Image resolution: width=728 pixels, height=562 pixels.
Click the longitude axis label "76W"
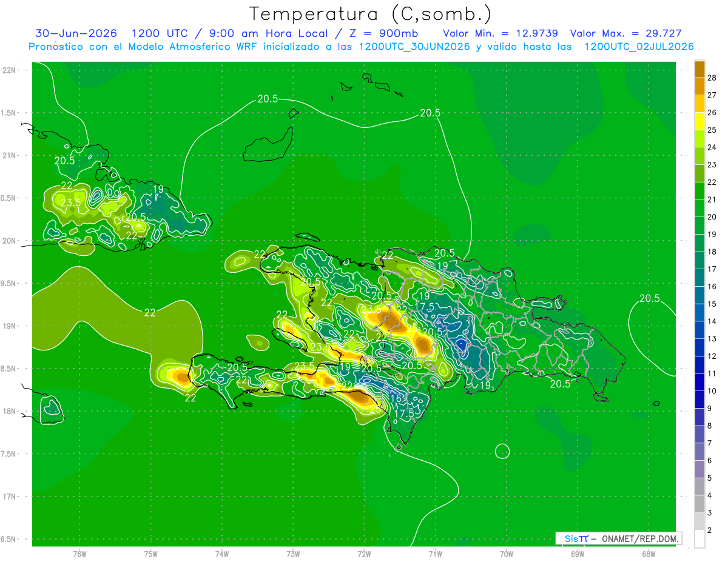(x=79, y=554)
